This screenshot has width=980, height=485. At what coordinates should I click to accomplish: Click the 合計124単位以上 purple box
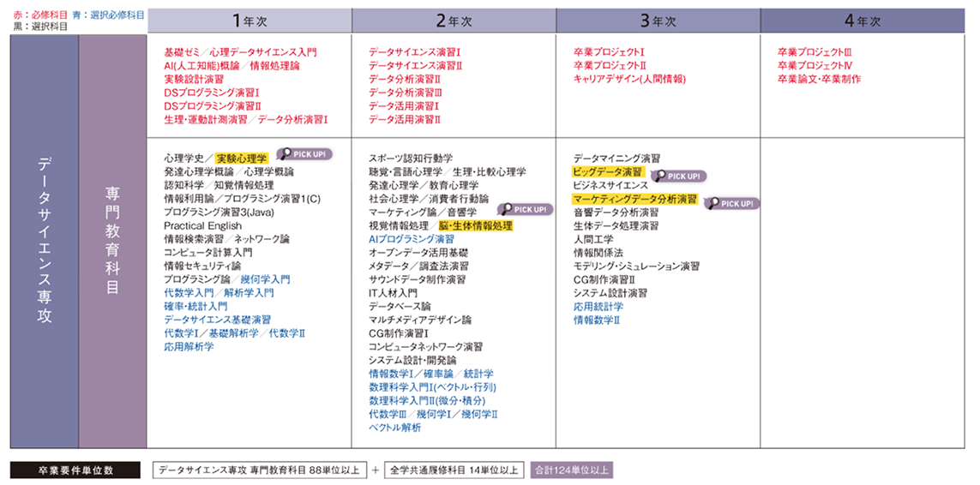573,470
